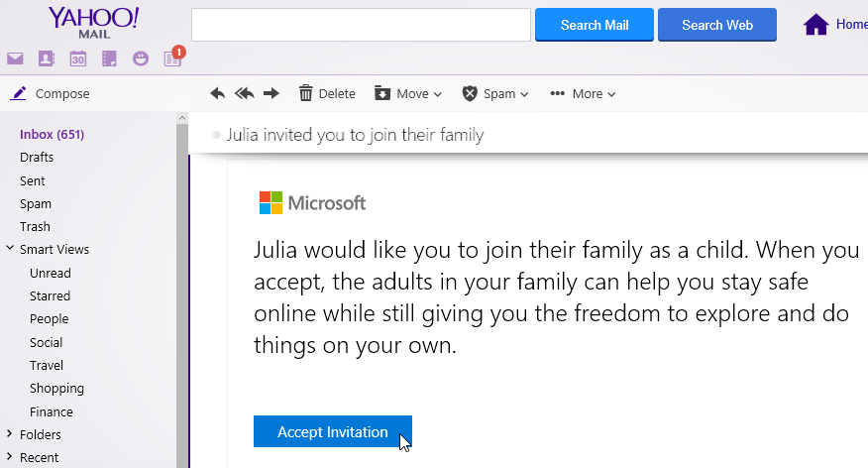Open the More actions dropdown
The height and width of the screenshot is (468, 868).
[x=584, y=93]
